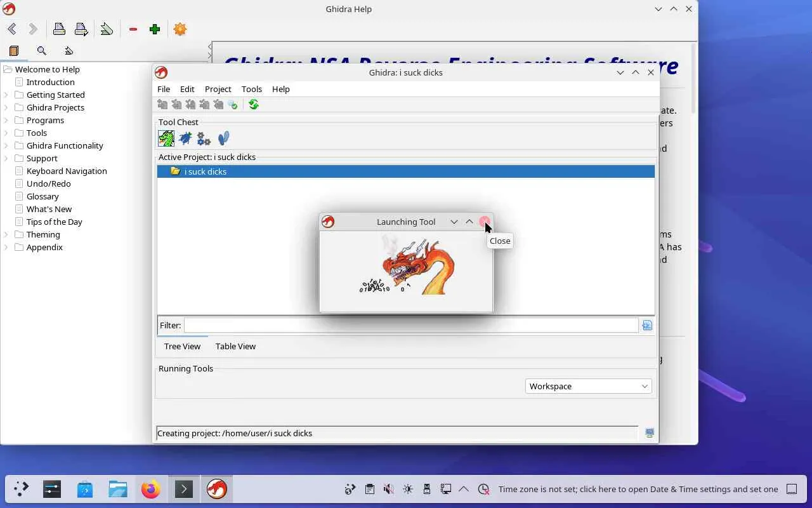The width and height of the screenshot is (812, 508).
Task: Click the Filter text field
Action: coord(411,325)
